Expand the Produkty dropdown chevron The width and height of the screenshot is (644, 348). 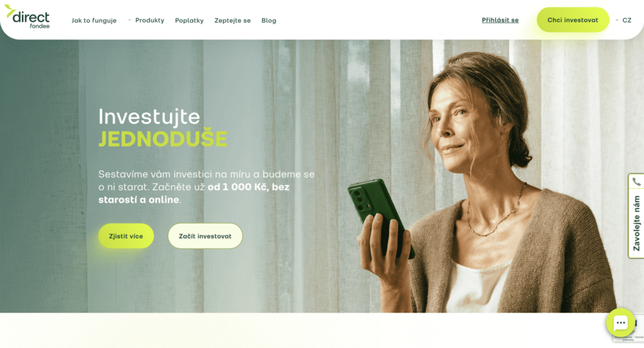click(x=130, y=20)
